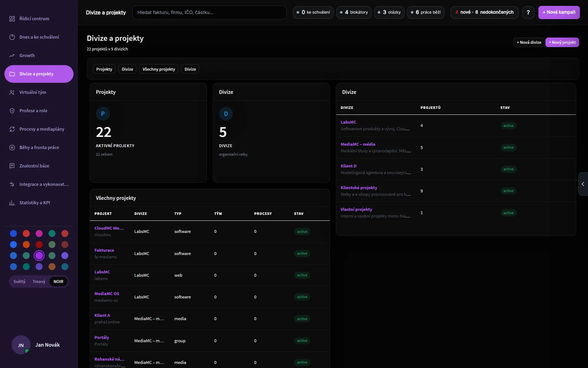Open Statistiky a KPI chart icon
The width and height of the screenshot is (588, 368).
[12, 203]
